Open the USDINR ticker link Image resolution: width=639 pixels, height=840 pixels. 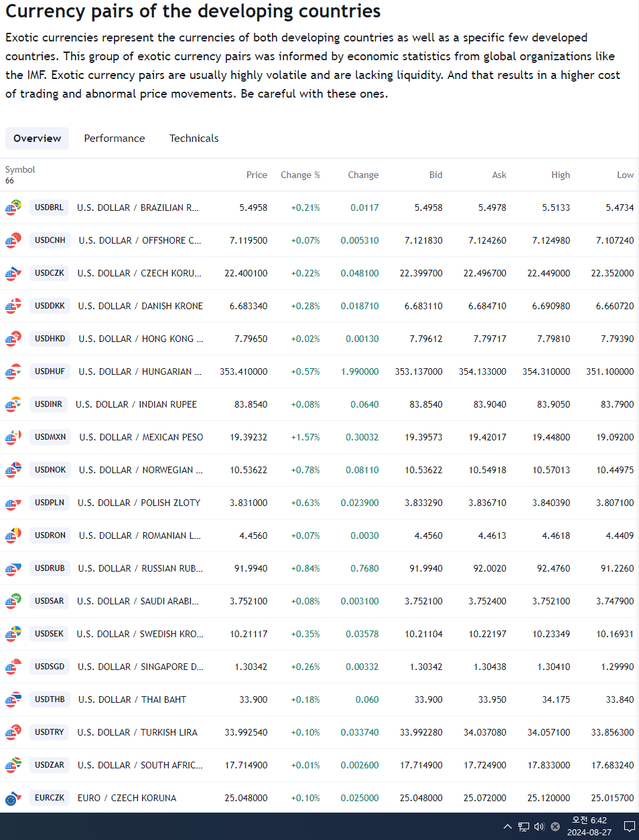pos(49,404)
